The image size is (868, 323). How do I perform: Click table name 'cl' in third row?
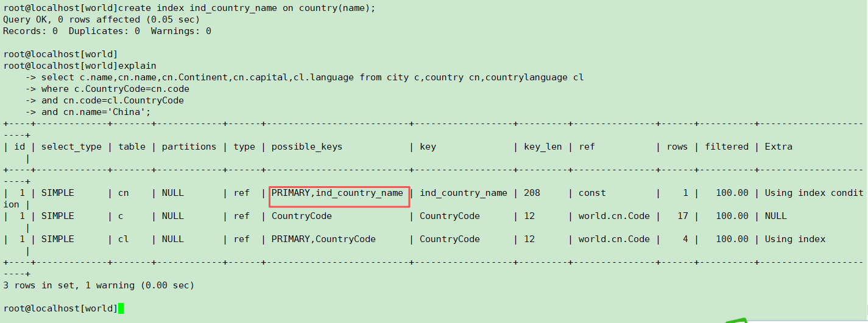124,239
